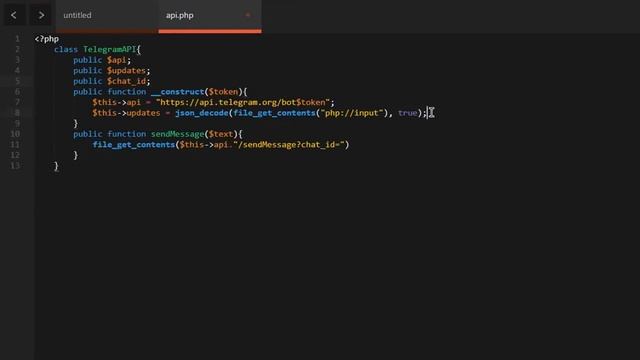640x360 pixels.
Task: Click the '$updates' property declaration
Action: (126, 71)
